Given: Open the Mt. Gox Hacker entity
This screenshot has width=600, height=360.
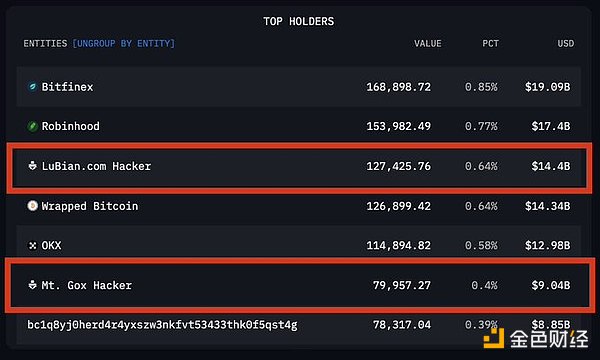Looking at the screenshot, I should coord(86,285).
